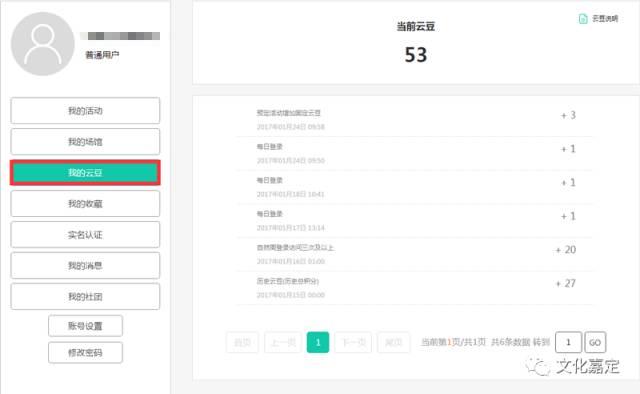Open 我的活动 in the sidebar
Image resolution: width=640 pixels, height=394 pixels.
pyautogui.click(x=85, y=110)
